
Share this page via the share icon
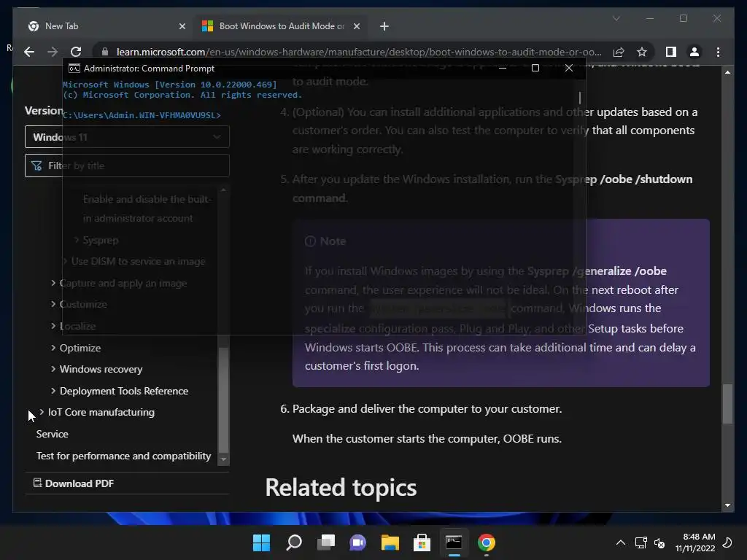(x=619, y=52)
